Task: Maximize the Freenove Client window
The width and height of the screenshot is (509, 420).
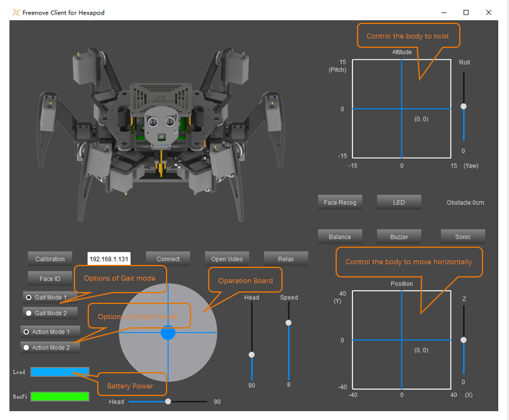Action: coord(466,13)
